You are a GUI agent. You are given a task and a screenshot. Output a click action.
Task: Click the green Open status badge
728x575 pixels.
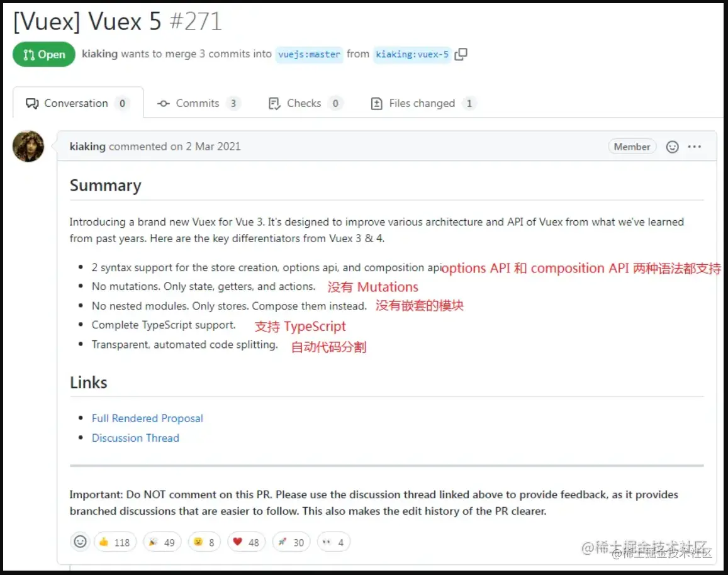(x=43, y=54)
